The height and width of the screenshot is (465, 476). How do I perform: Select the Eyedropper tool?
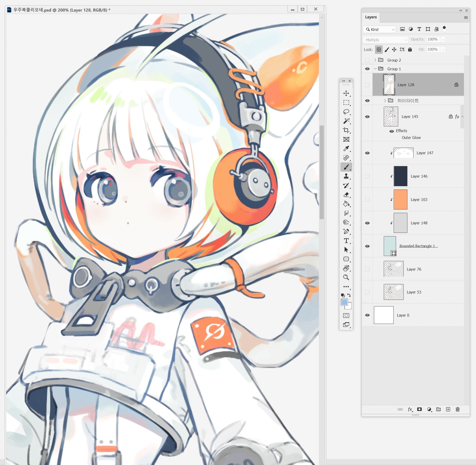click(346, 149)
